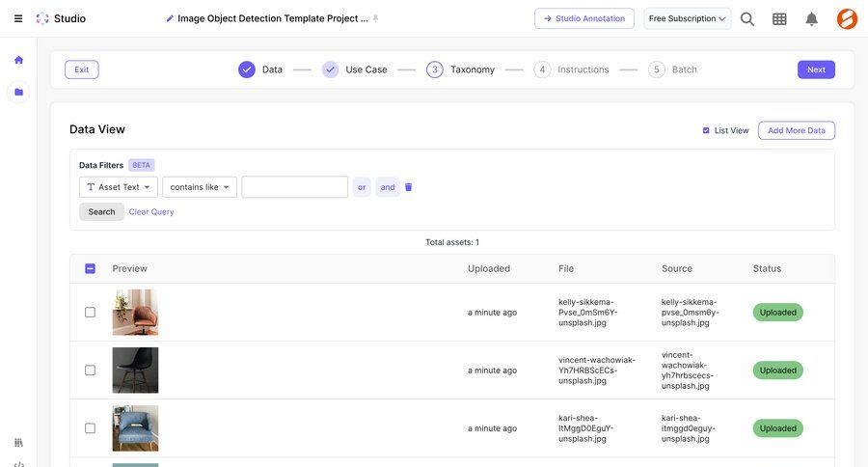Go to home via sidebar icon
The height and width of the screenshot is (467, 868).
coord(18,60)
